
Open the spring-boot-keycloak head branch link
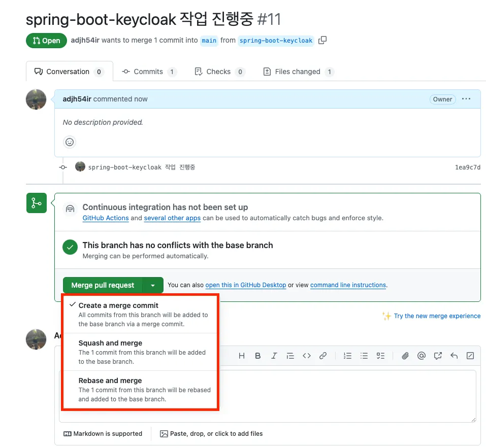276,41
